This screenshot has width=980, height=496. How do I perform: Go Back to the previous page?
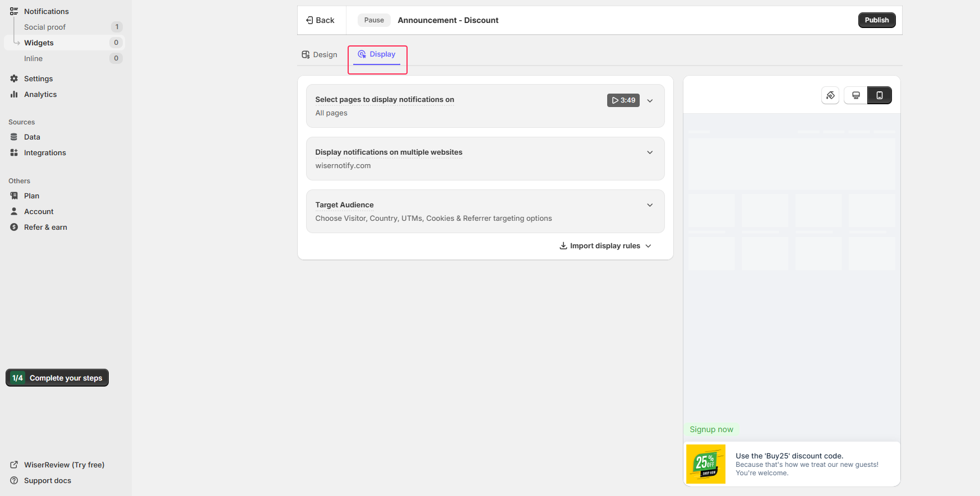(320, 20)
